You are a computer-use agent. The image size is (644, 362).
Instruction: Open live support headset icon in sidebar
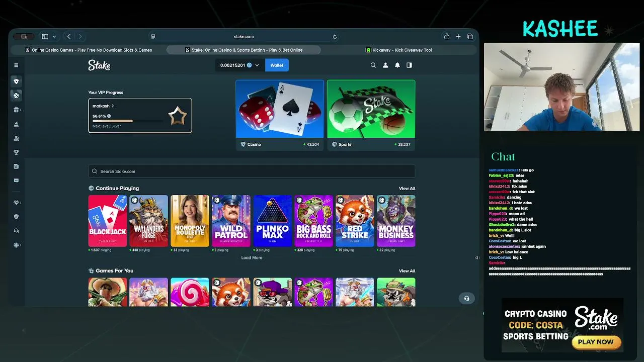(16, 231)
